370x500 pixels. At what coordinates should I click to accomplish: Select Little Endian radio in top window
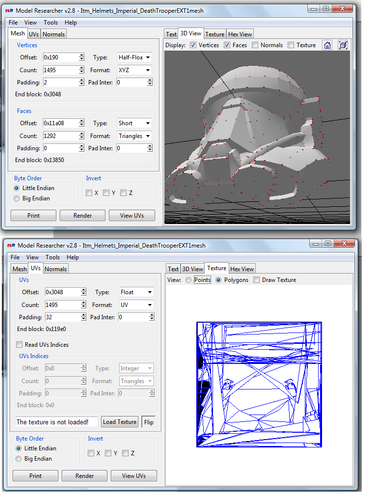coord(17,188)
